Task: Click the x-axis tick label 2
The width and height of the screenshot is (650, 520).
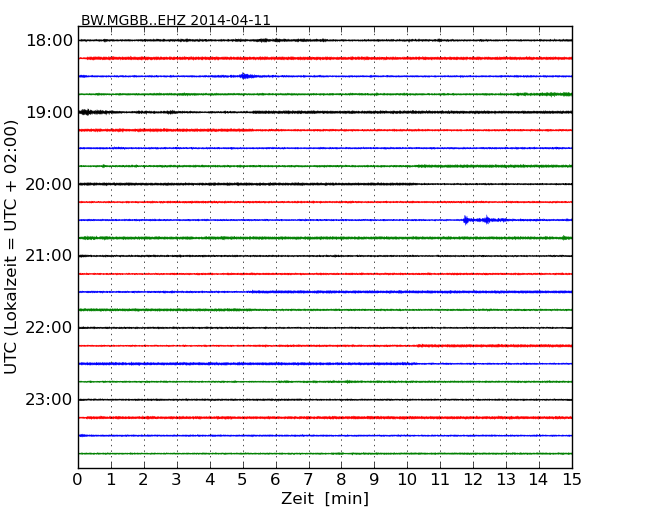Action: tap(143, 479)
